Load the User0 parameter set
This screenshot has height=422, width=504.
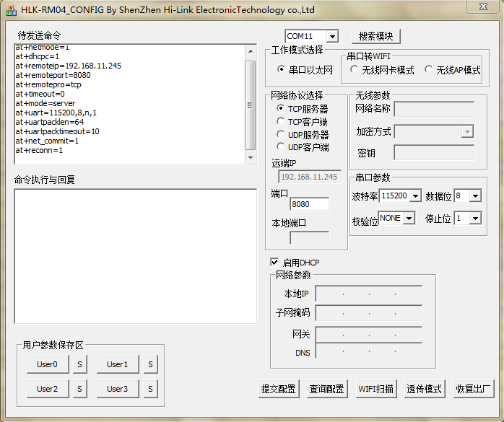coord(48,364)
